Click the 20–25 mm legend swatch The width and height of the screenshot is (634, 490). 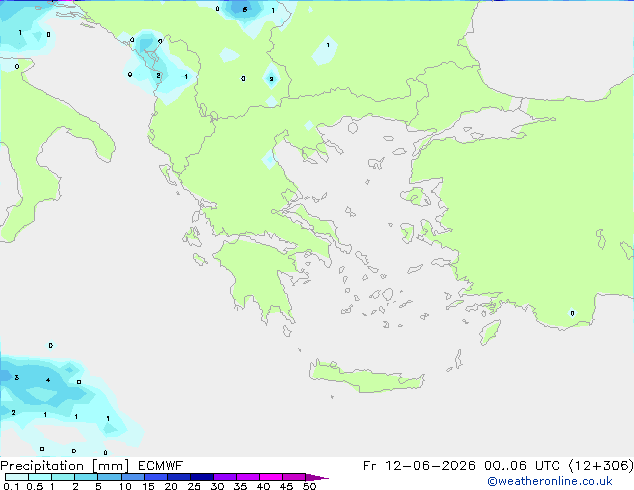179,477
